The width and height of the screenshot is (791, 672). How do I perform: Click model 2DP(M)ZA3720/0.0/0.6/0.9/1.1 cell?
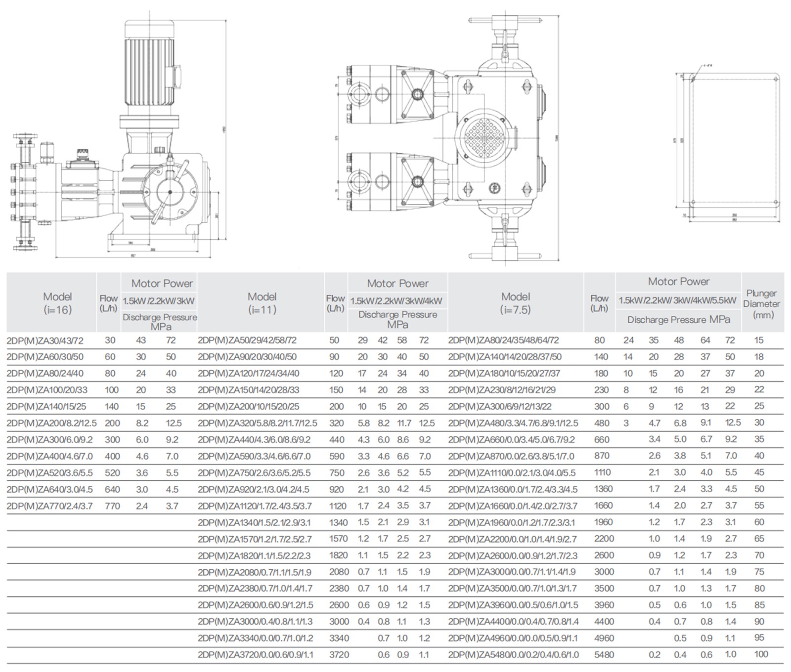256,655
